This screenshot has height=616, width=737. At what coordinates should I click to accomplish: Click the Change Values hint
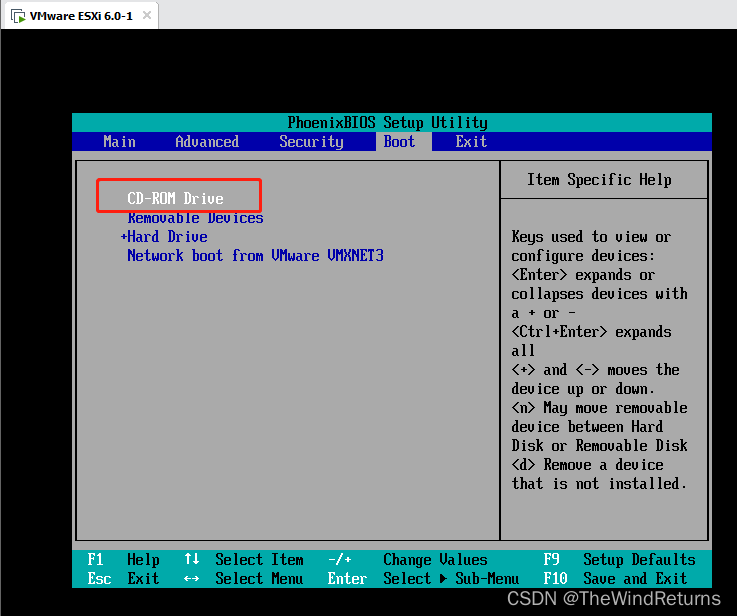435,560
